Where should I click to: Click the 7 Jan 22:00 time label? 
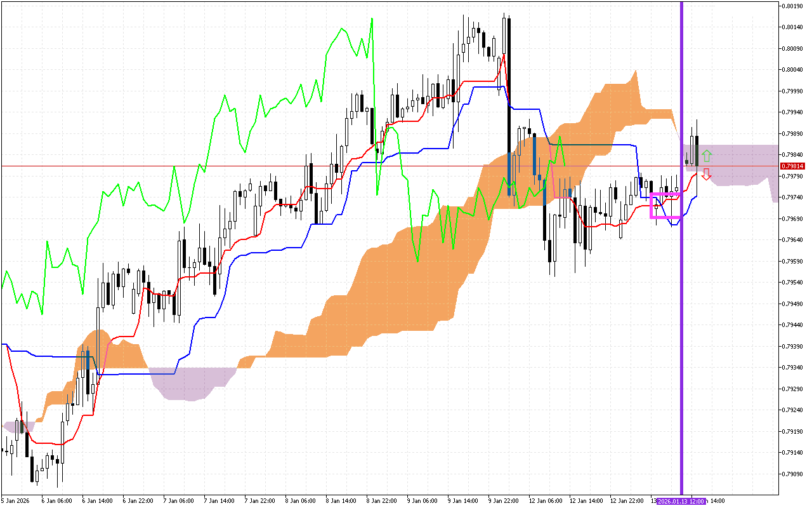coord(259,501)
